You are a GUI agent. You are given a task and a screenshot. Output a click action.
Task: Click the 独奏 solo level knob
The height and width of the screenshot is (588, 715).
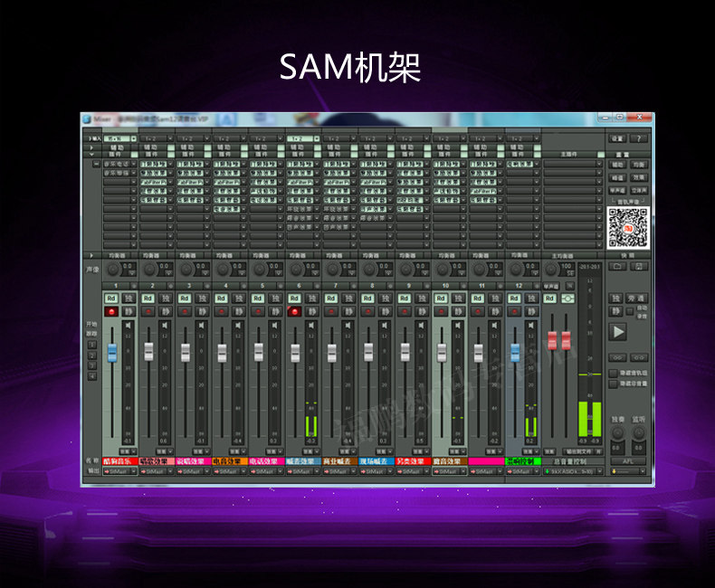[x=617, y=432]
